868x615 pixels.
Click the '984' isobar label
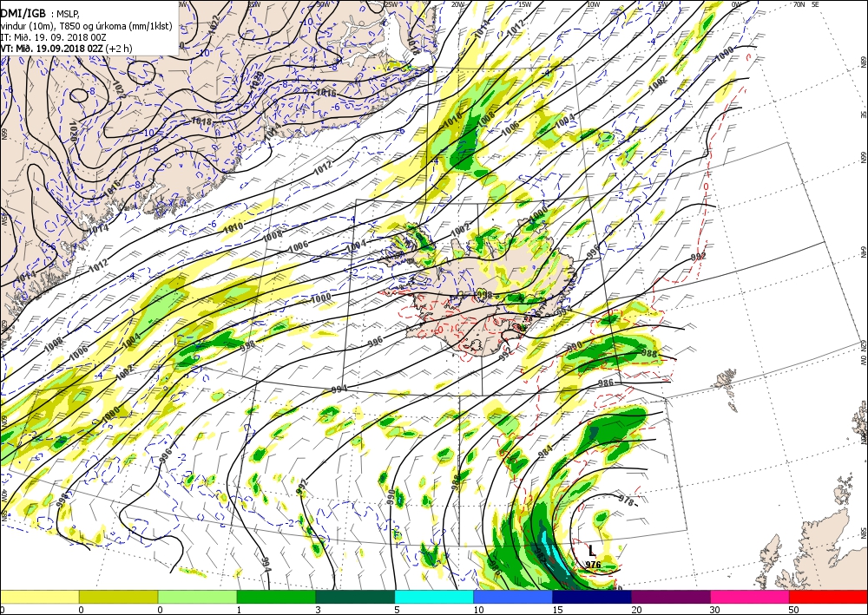(x=545, y=452)
